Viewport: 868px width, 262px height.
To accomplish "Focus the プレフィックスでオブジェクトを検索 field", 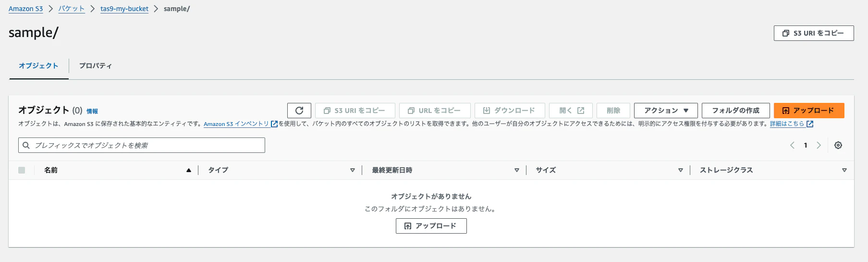I will [142, 145].
